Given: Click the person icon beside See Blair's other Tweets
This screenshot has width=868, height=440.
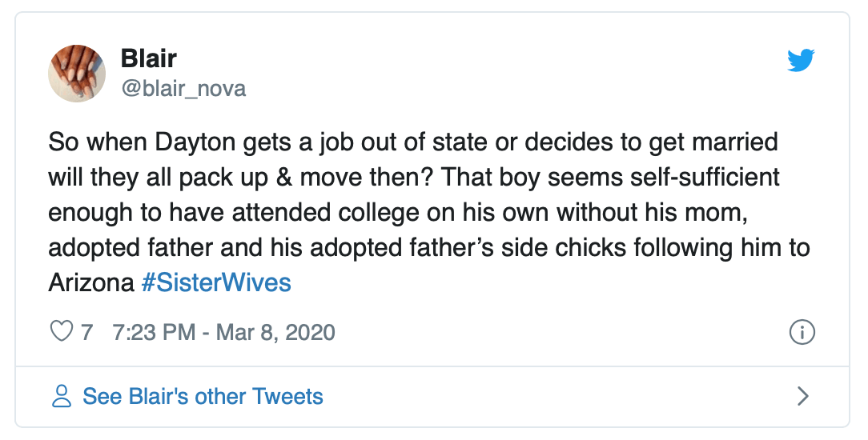Looking at the screenshot, I should 61,396.
